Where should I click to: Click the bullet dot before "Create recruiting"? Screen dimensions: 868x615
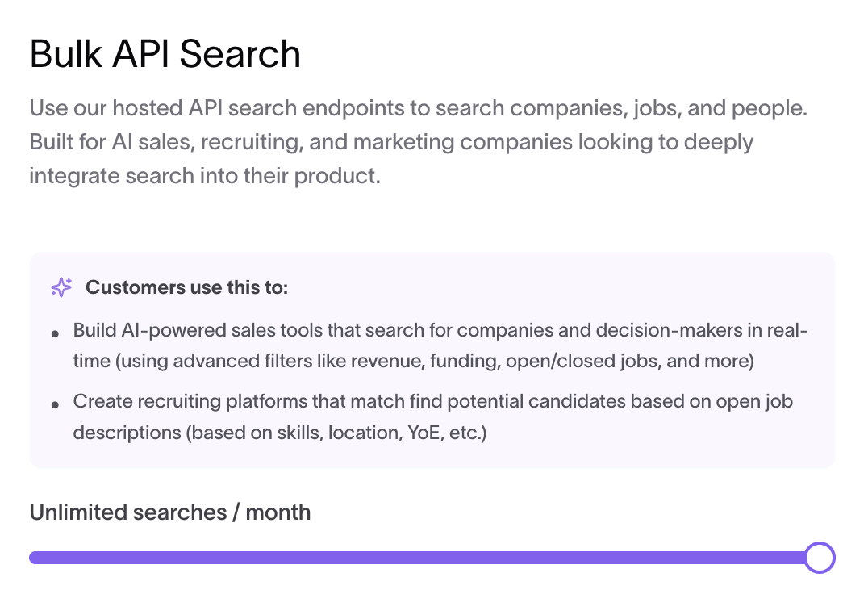point(55,404)
